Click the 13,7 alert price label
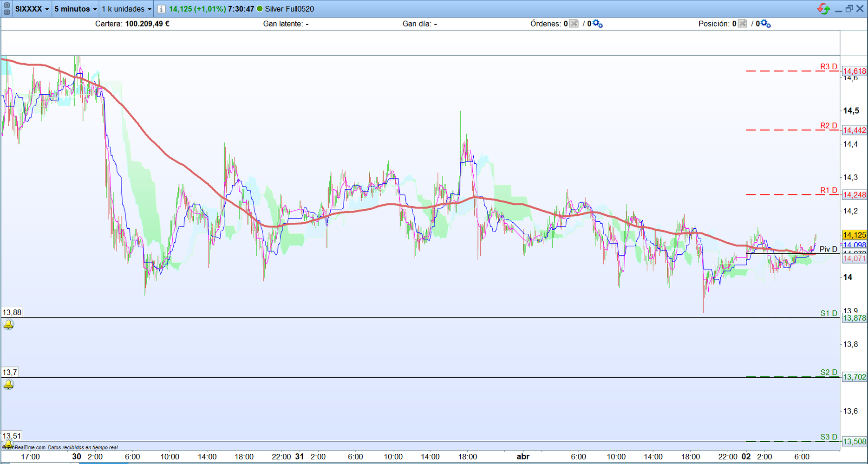This screenshot has height=464, width=868. click(x=10, y=372)
